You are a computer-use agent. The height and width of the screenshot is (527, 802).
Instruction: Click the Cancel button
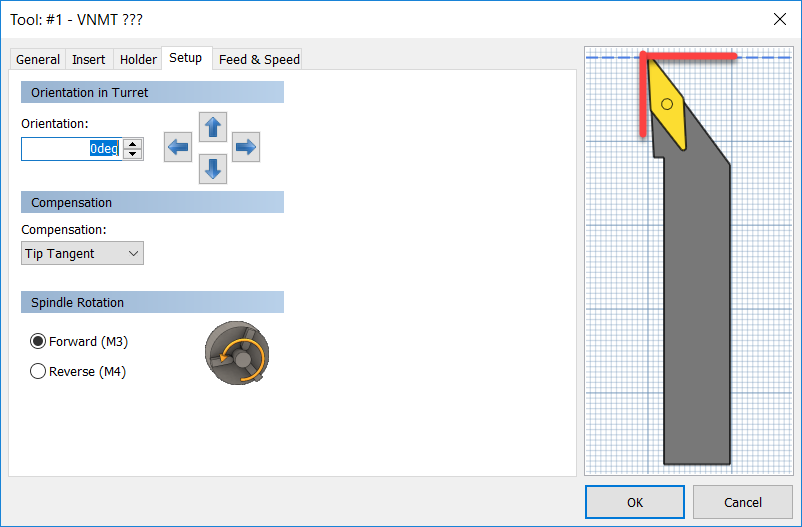tap(743, 502)
